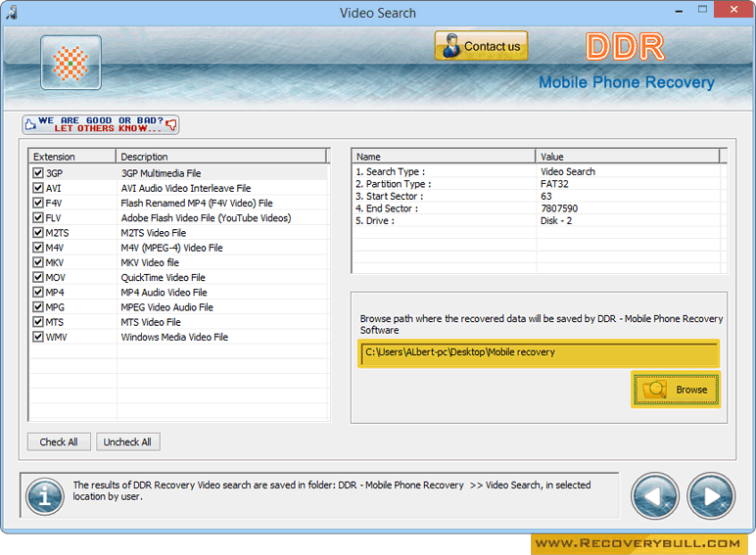The width and height of the screenshot is (756, 555).
Task: Click '1. Search Type :' row name
Action: pos(391,172)
